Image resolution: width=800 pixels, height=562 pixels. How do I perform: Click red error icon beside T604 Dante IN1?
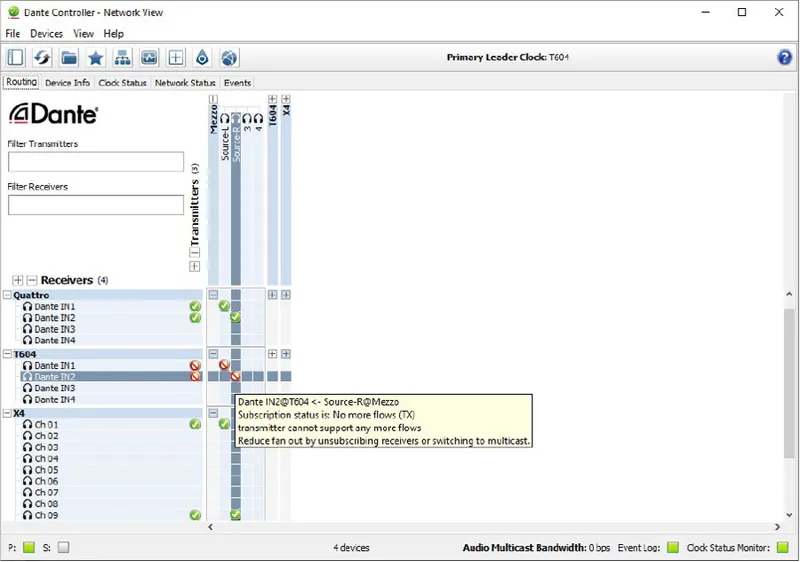tap(195, 366)
